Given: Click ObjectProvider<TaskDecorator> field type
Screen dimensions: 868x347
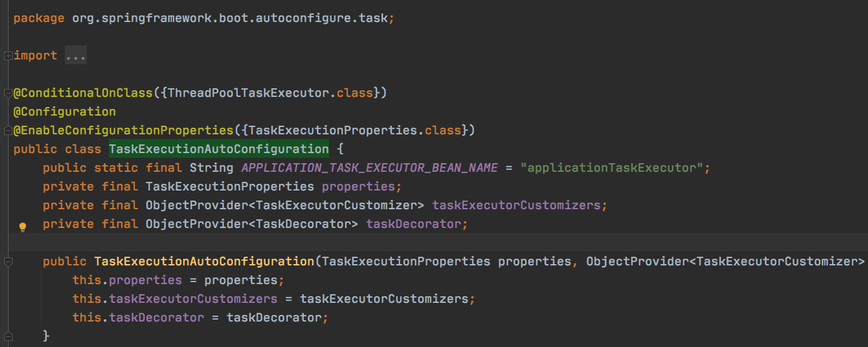Looking at the screenshot, I should click(x=252, y=224).
